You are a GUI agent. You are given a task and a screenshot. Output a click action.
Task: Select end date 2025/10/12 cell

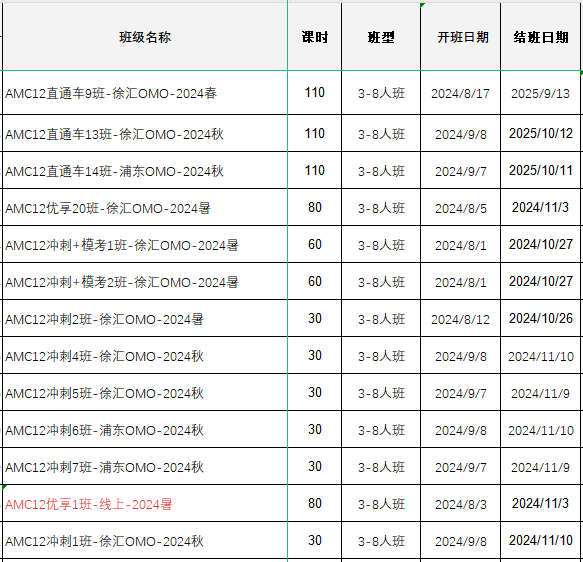541,133
